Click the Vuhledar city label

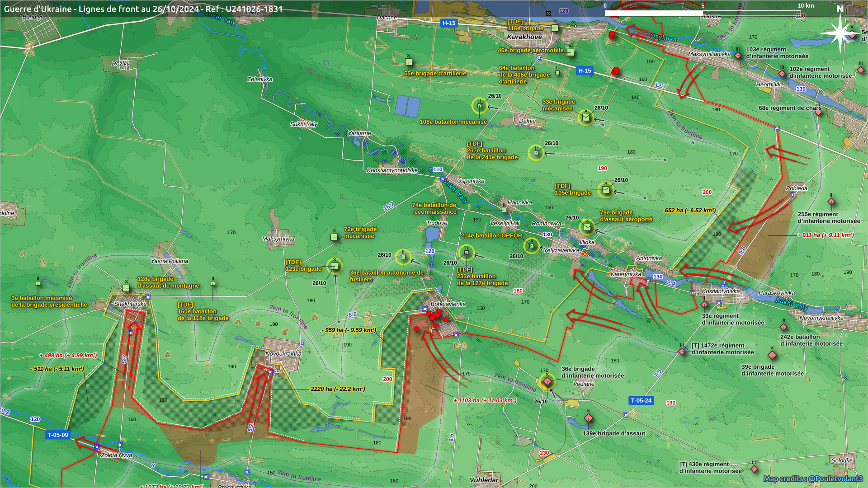point(484,480)
